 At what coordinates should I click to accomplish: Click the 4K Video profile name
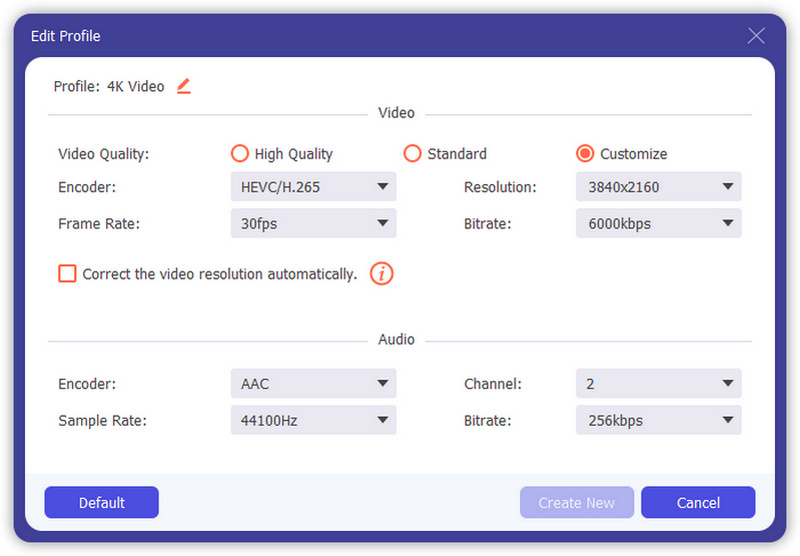(x=135, y=87)
